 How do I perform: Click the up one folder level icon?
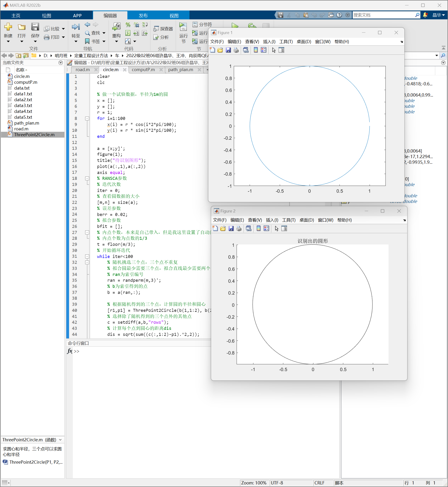[18, 56]
